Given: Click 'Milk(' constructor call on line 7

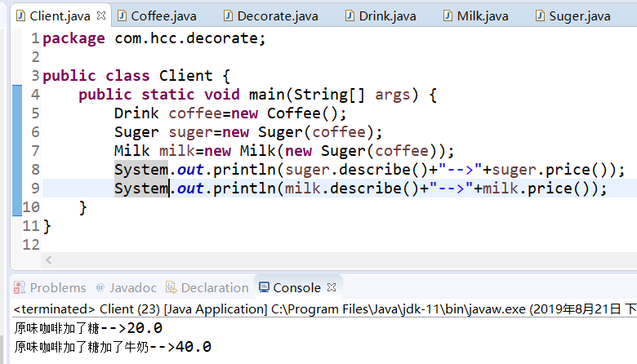Looking at the screenshot, I should 262,151.
